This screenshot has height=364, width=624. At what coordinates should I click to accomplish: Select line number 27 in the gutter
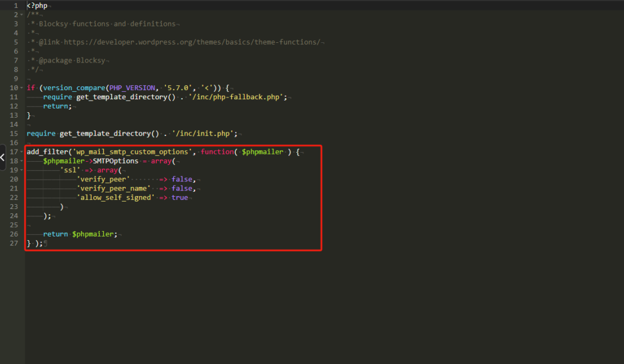pos(13,243)
